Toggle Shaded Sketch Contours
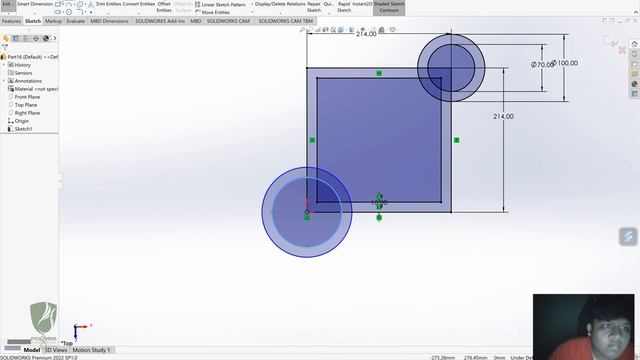This screenshot has height=360, width=640. (x=389, y=7)
